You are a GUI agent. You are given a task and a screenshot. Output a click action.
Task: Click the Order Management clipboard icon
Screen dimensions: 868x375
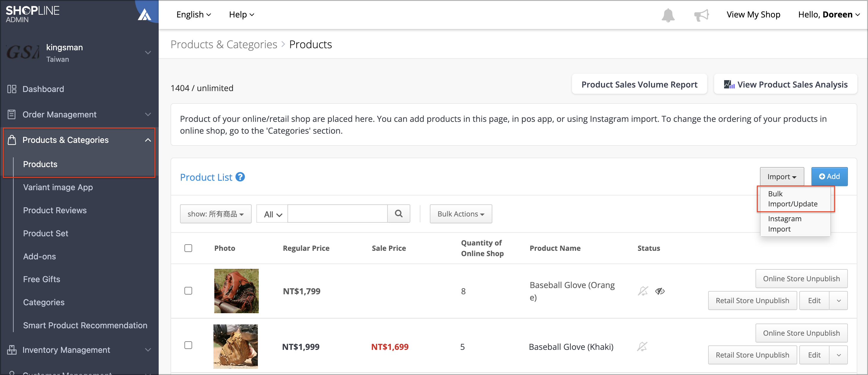(x=12, y=114)
